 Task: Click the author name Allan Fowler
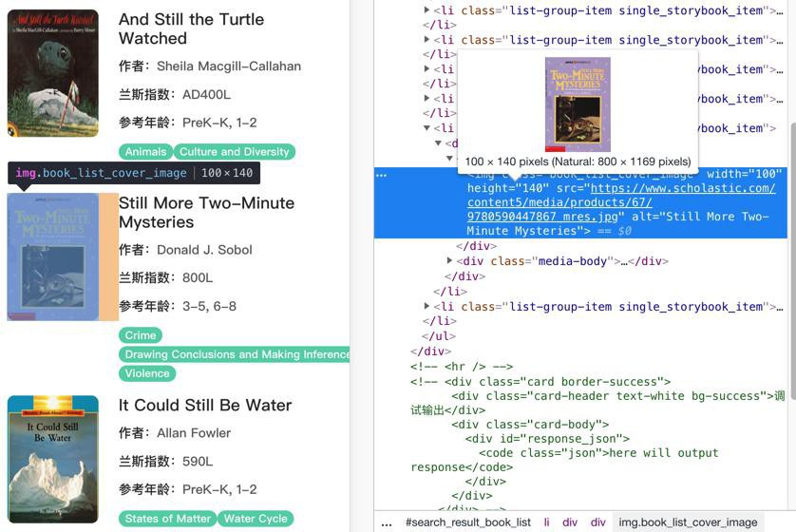pyautogui.click(x=194, y=433)
